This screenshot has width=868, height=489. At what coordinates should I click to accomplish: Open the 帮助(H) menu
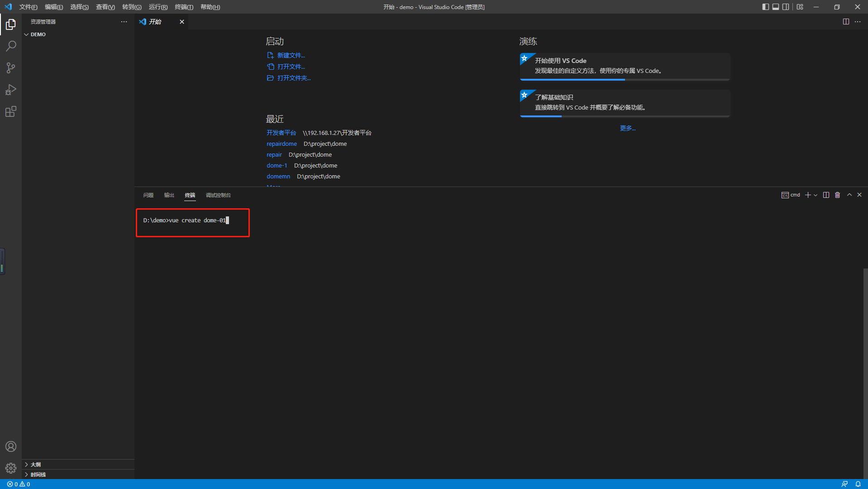coord(210,7)
